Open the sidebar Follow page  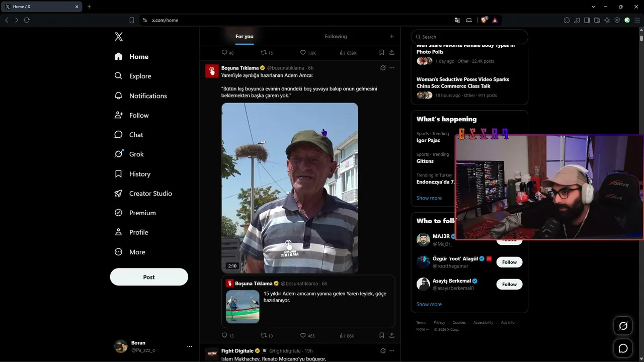pyautogui.click(x=131, y=115)
